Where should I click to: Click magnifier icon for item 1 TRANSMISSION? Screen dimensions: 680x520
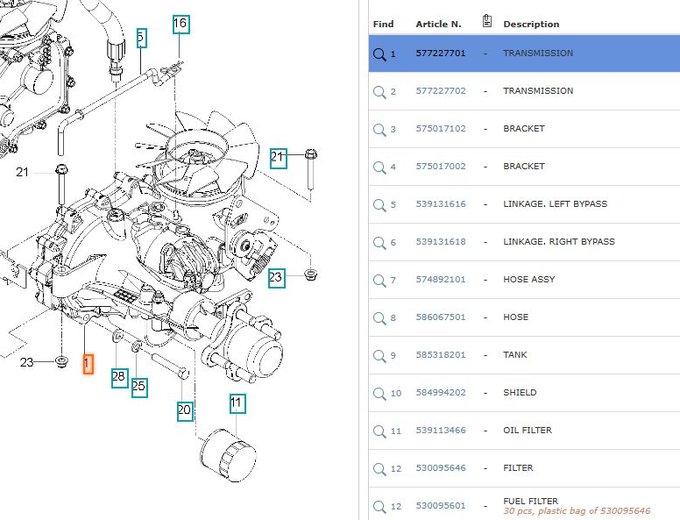379,54
